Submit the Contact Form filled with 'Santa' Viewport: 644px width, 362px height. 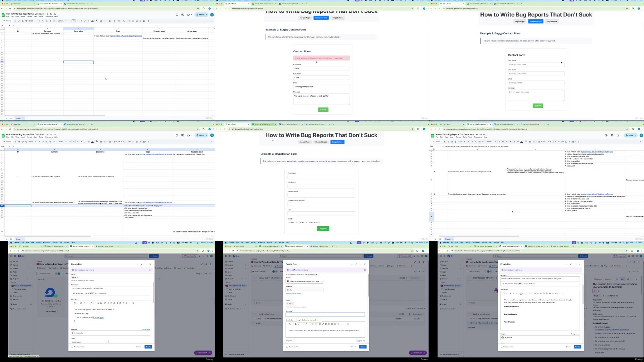click(323, 110)
